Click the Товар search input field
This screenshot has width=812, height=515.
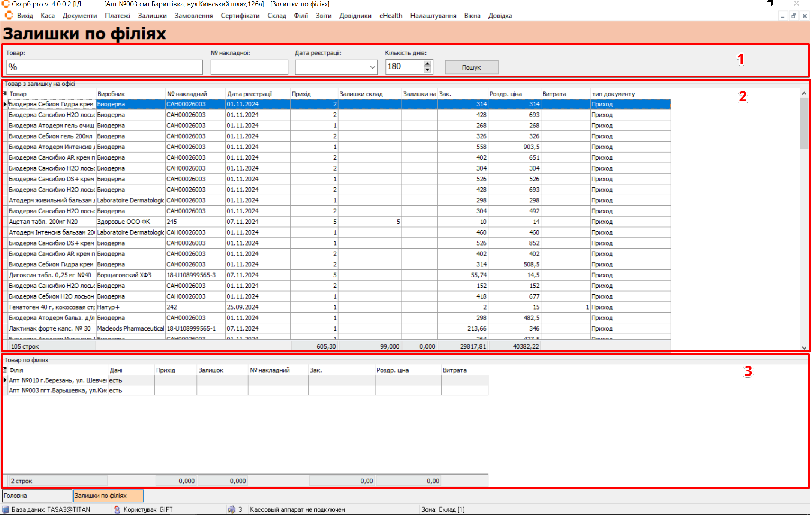tap(105, 67)
